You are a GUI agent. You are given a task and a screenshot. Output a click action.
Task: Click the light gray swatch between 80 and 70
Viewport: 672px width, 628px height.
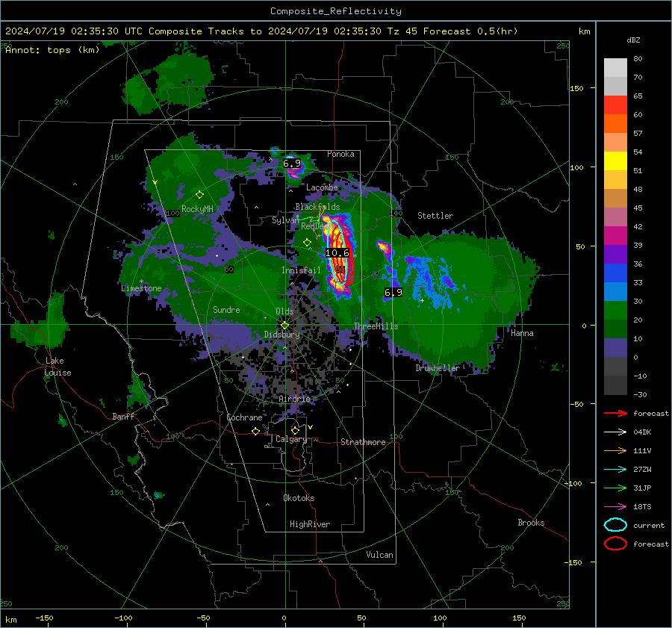[x=615, y=68]
